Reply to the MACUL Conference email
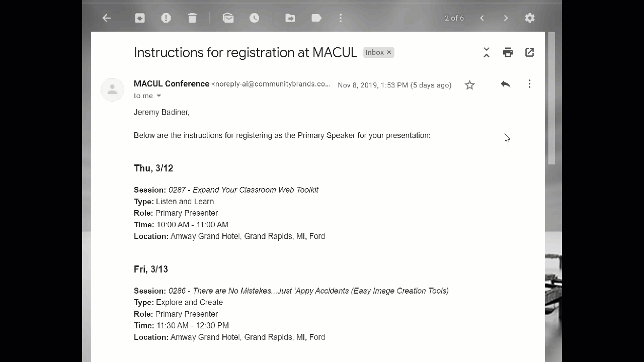The height and width of the screenshot is (362, 644). tap(506, 84)
